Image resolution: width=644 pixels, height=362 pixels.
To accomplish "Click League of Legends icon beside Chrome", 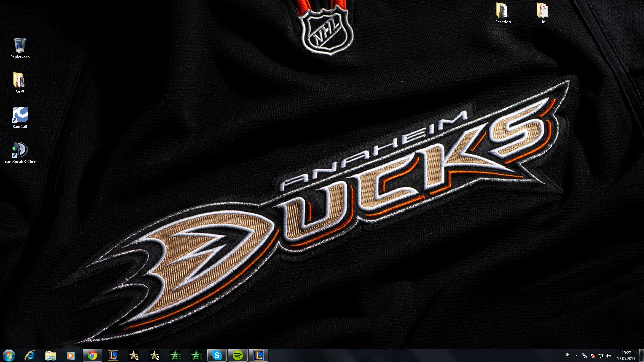I will [x=113, y=355].
